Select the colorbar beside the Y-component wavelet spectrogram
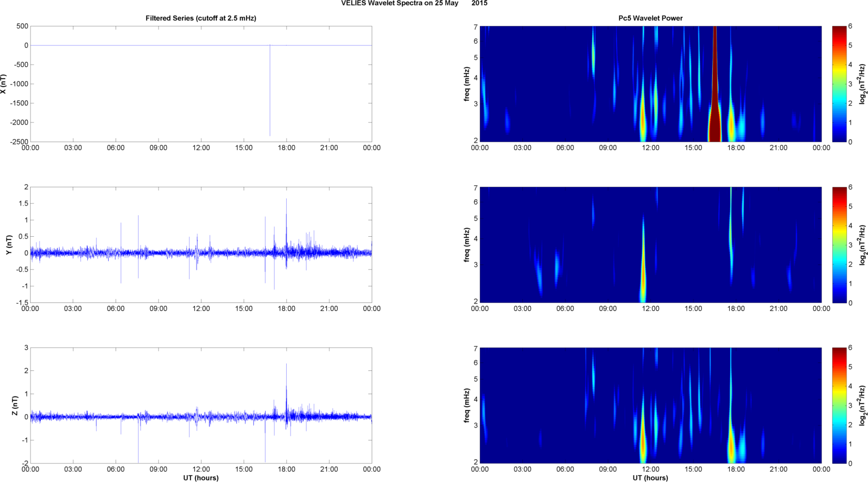 pyautogui.click(x=839, y=245)
